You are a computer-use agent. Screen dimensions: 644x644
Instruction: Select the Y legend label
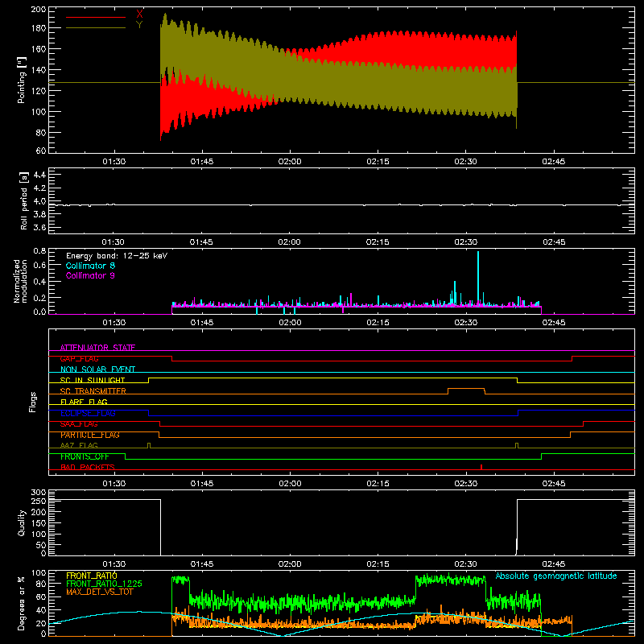[x=139, y=25]
